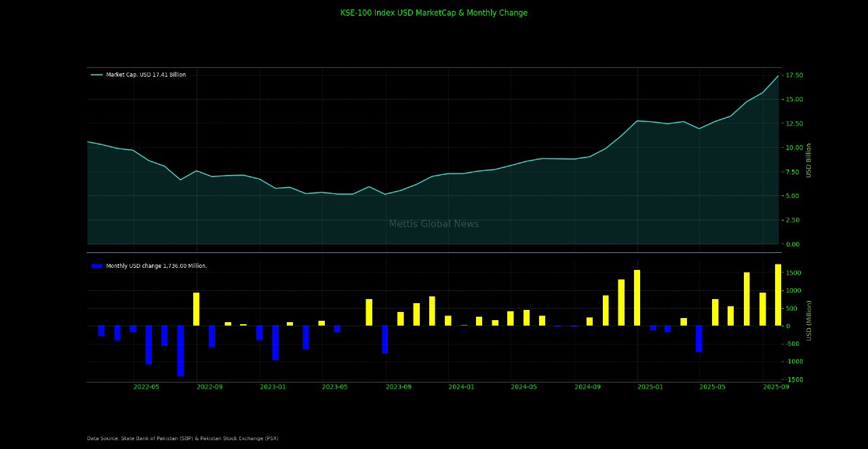This screenshot has height=449, width=868.
Task: Select the 'Market Cap. USD 17.41 Billion' legend text
Action: 146,75
